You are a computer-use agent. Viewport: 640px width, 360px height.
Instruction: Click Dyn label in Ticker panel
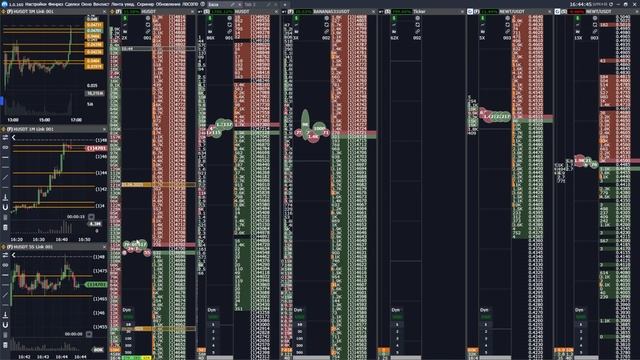coord(396,310)
